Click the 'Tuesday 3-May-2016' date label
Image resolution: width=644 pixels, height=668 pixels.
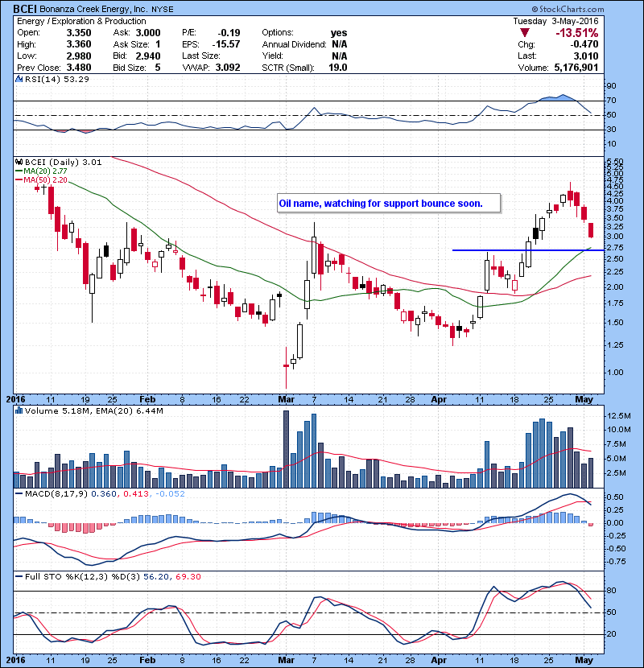point(555,21)
